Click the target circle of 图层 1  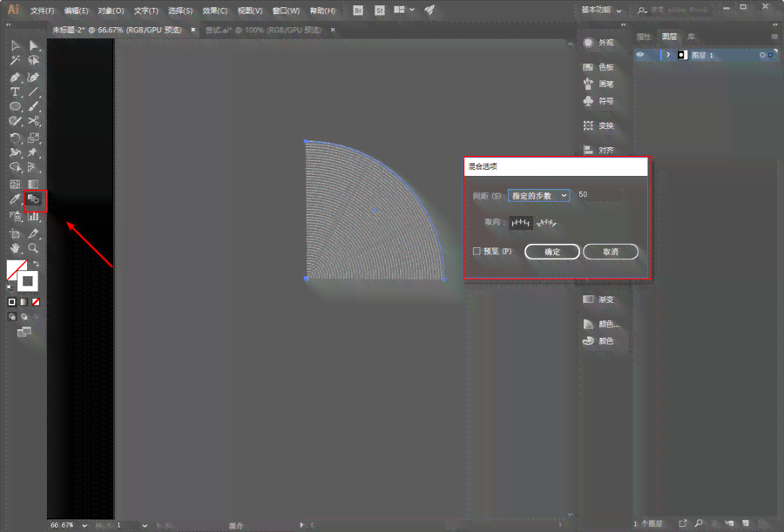(x=762, y=55)
